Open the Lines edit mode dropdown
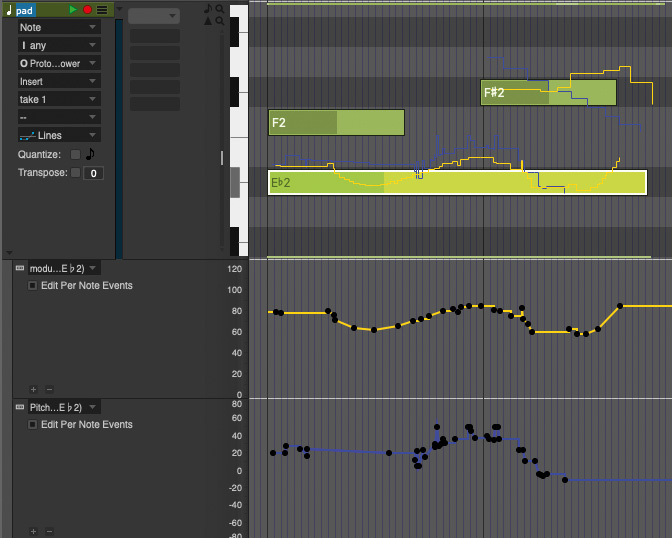 pos(59,135)
